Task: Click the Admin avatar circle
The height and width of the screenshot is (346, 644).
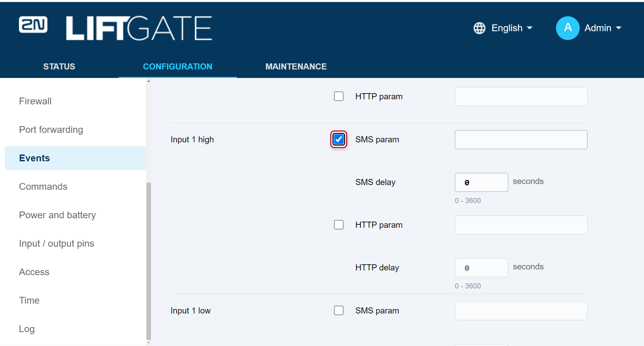Action: pyautogui.click(x=568, y=28)
